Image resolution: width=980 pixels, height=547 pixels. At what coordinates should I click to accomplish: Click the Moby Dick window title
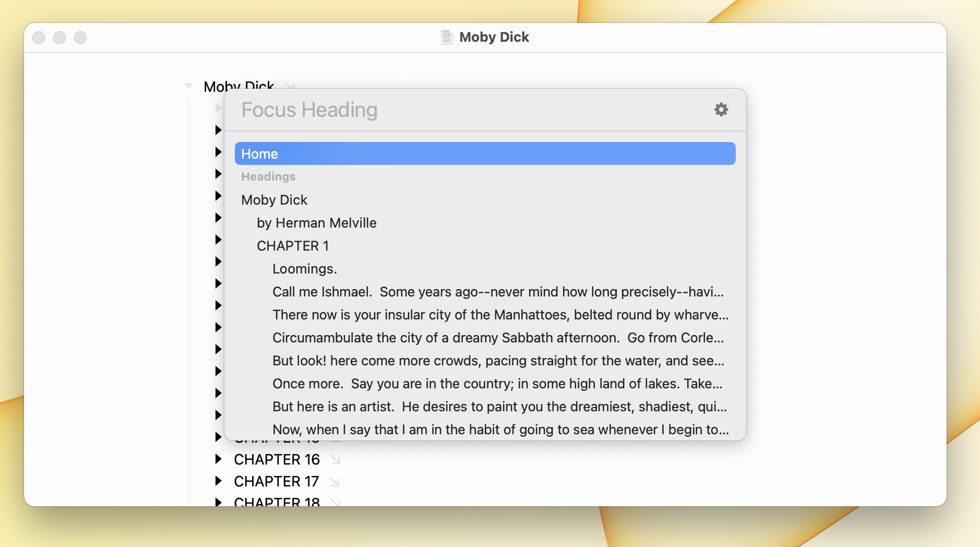click(494, 37)
